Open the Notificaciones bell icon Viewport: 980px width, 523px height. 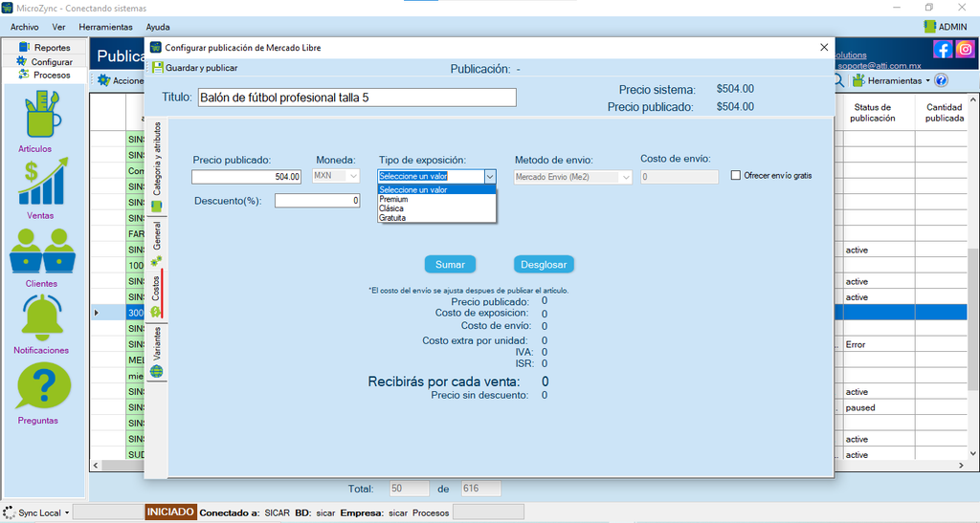point(42,317)
